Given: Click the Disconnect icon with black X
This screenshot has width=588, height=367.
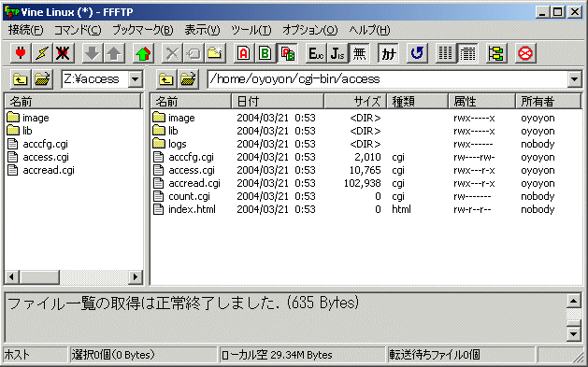Looking at the screenshot, I should [63, 53].
